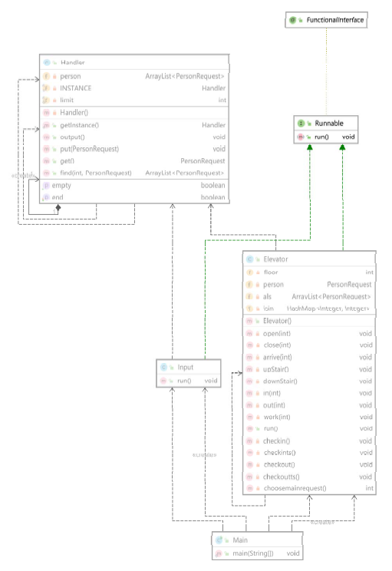The height and width of the screenshot is (571, 392).
Task: Click the method icon beside main(String[])
Action: 219,553
